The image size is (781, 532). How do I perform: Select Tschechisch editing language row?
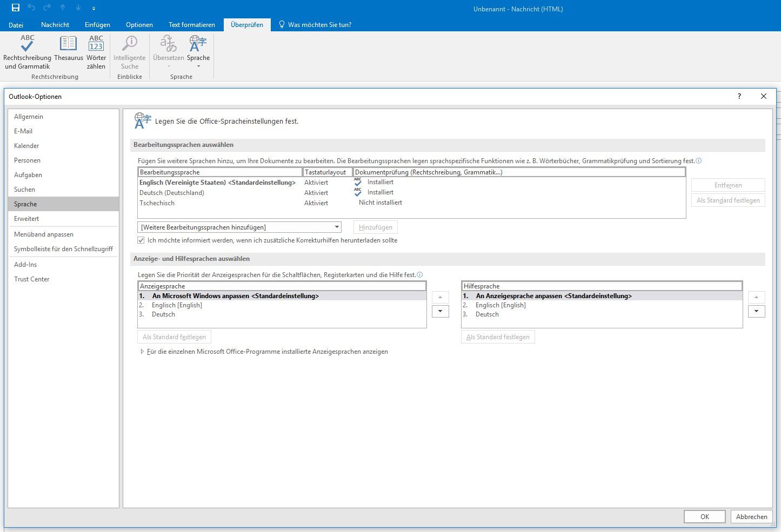pos(411,203)
